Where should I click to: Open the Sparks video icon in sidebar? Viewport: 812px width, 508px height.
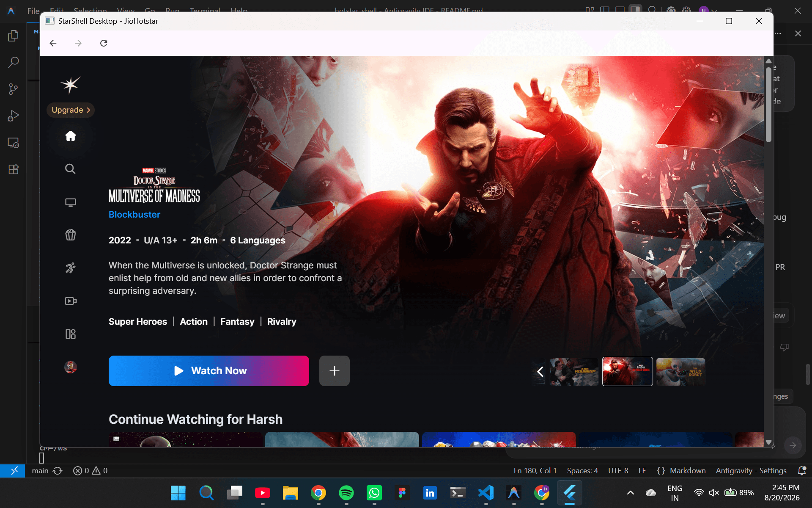(x=71, y=301)
